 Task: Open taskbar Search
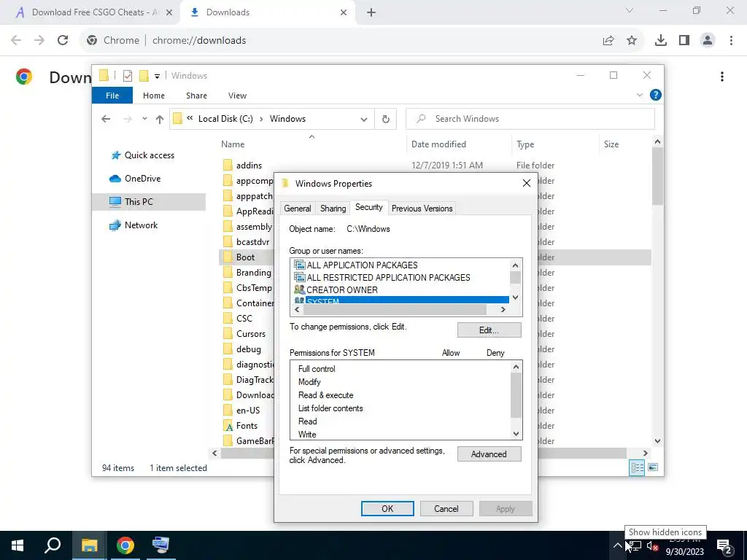point(53,545)
